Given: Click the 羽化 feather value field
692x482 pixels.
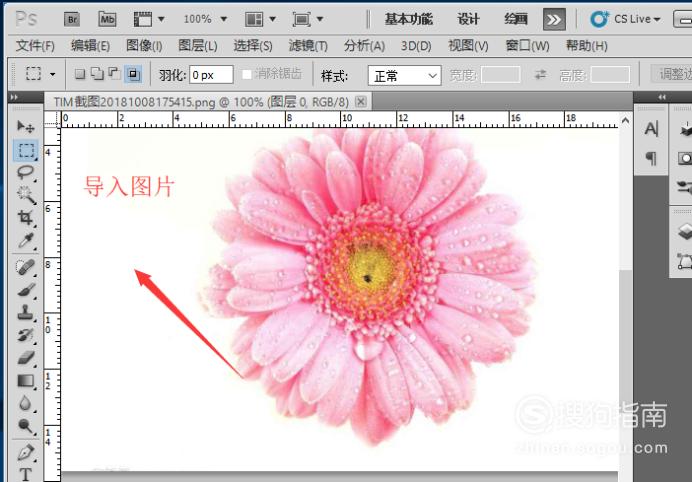Looking at the screenshot, I should [x=211, y=75].
